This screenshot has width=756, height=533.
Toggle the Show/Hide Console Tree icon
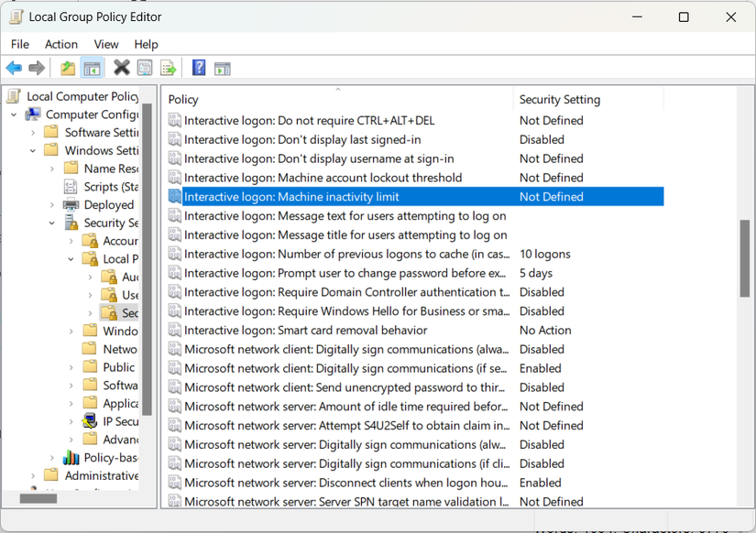pyautogui.click(x=92, y=67)
